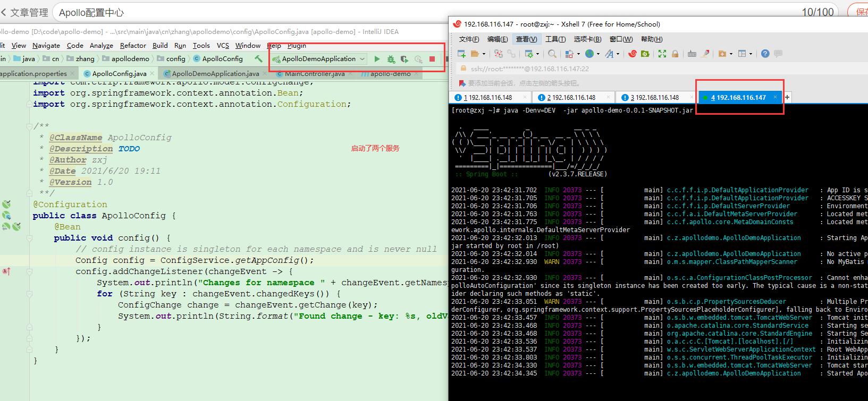
Task: Go back to 文章管理 via arrow
Action: pos(4,12)
